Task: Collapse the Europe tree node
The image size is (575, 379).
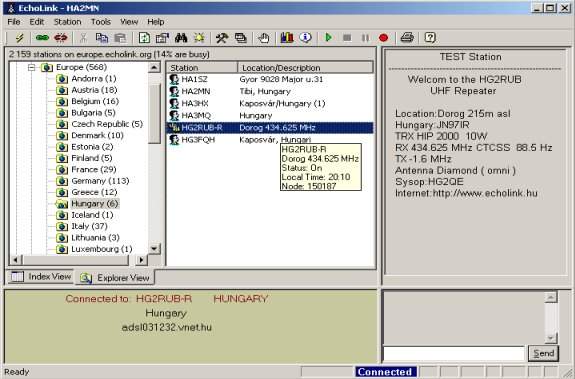Action: (32, 67)
